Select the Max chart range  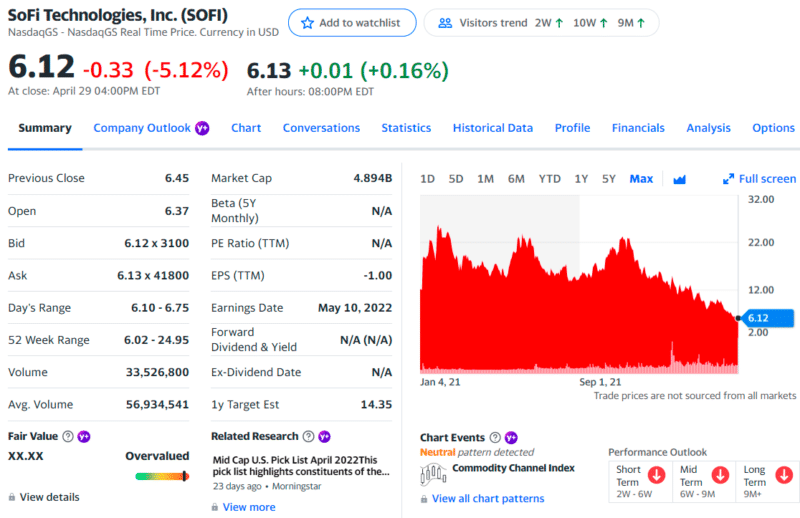tap(641, 179)
